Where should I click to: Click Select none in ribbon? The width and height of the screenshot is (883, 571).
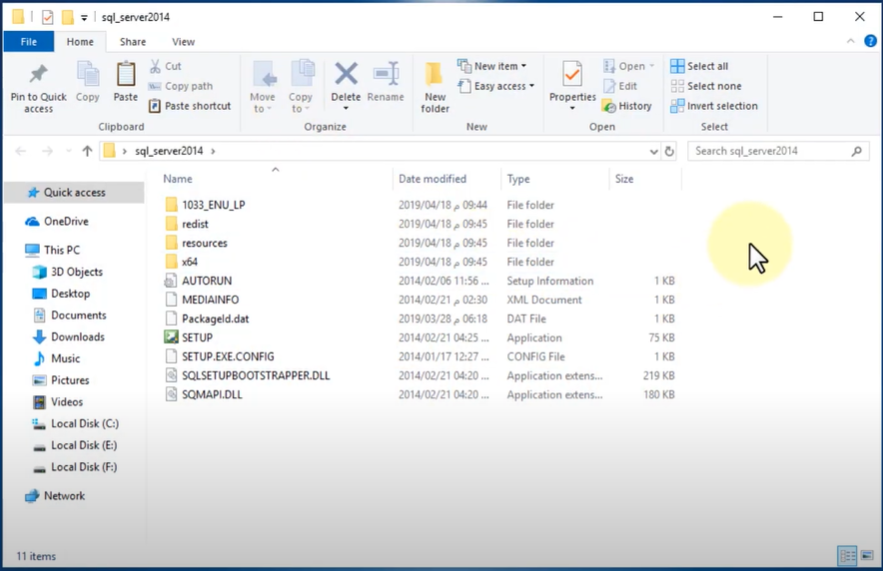click(x=706, y=86)
